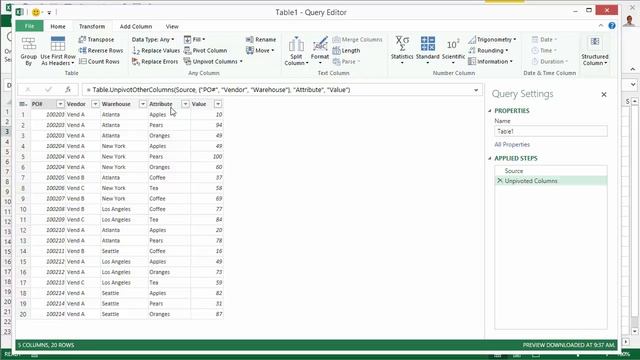Select the Attribute column header
Image resolution: width=640 pixels, height=360 pixels.
point(161,104)
